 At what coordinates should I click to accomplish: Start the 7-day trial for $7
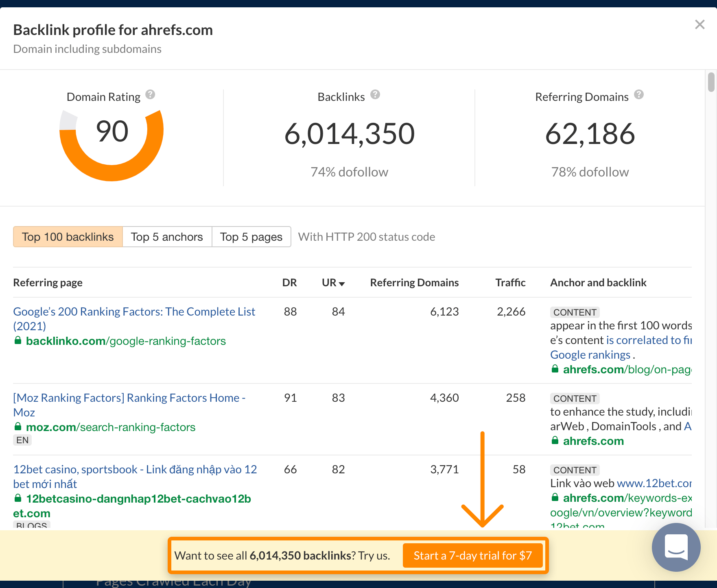(x=472, y=555)
